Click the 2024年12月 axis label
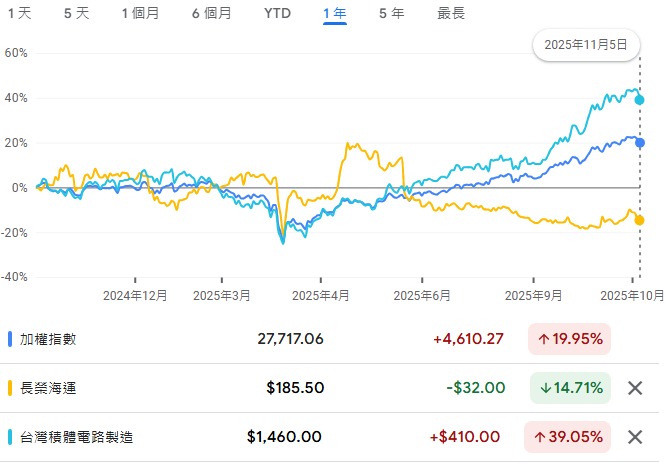Image resolution: width=666 pixels, height=465 pixels. [x=135, y=296]
